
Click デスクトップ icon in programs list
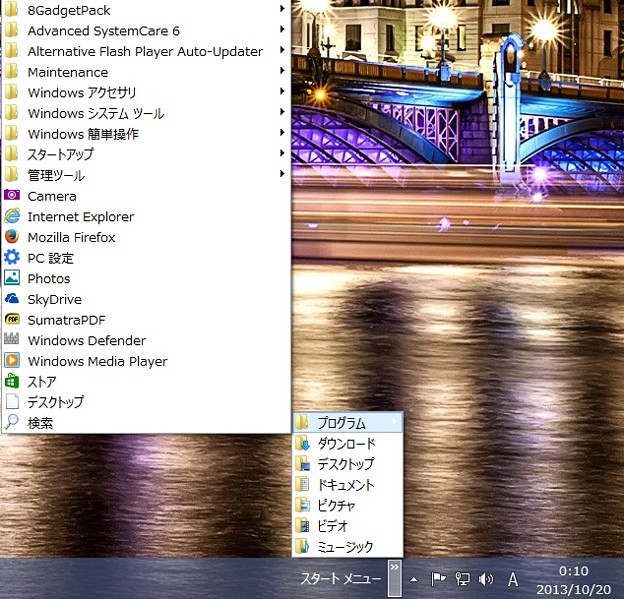coord(12,402)
